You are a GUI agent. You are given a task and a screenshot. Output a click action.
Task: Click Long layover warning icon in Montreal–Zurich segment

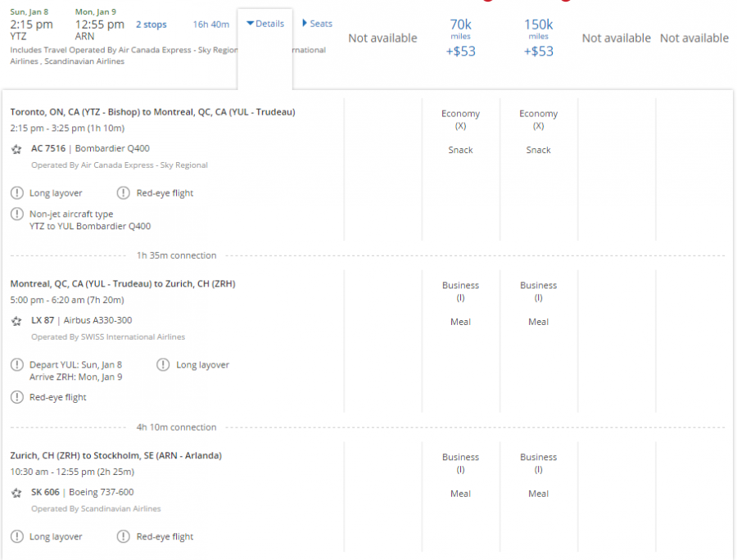(x=163, y=365)
